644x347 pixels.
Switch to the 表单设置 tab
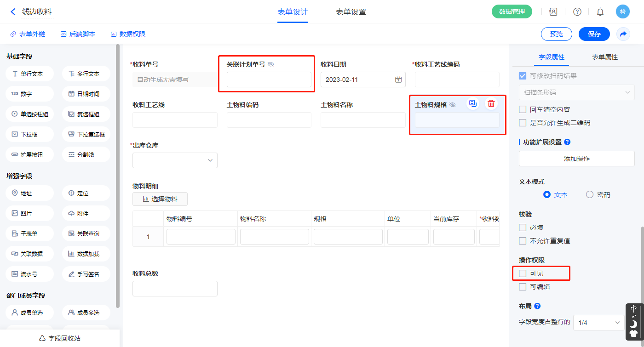(x=351, y=12)
